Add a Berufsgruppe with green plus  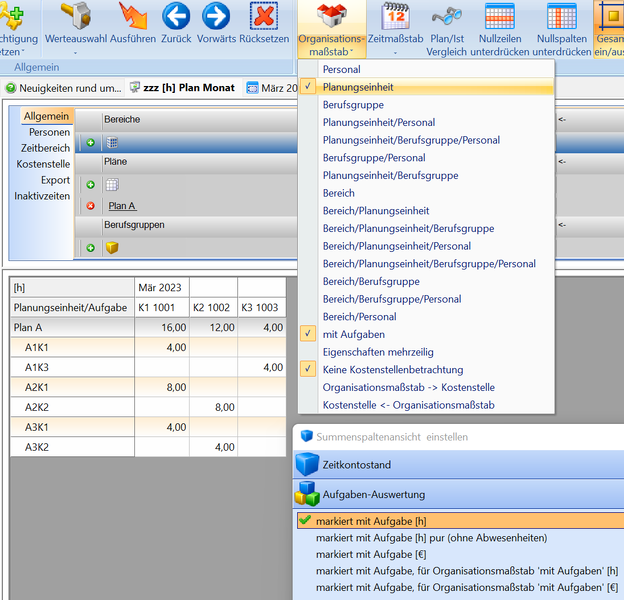(x=91, y=247)
